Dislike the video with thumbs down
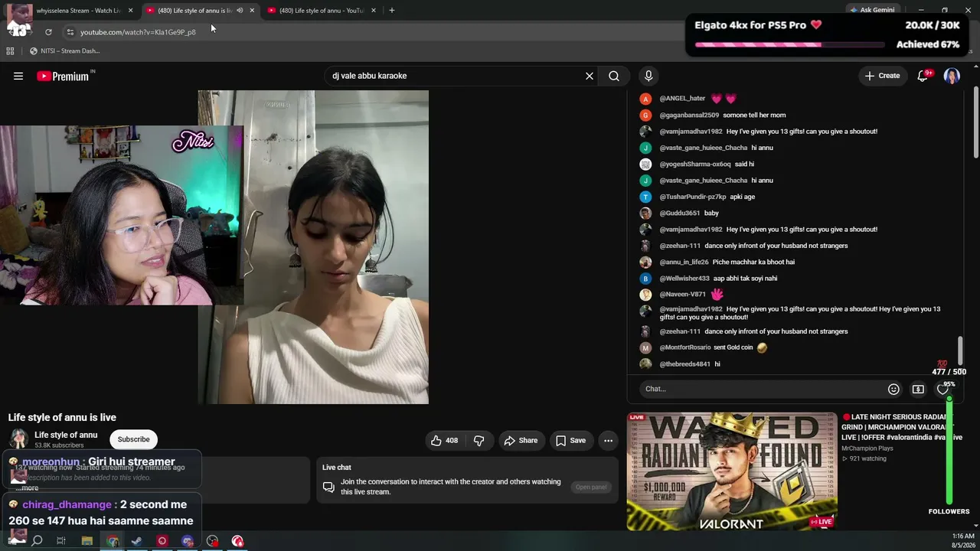Screen dimensions: 980x551 (479, 440)
